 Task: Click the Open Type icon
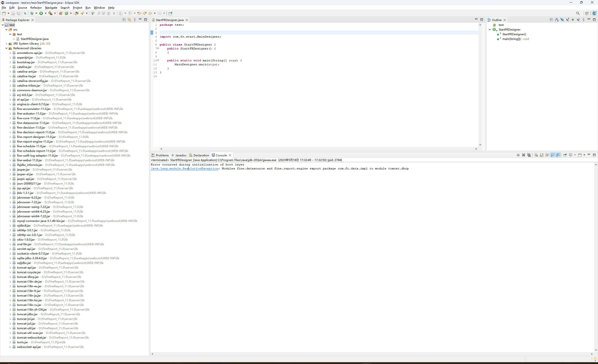click(x=76, y=13)
